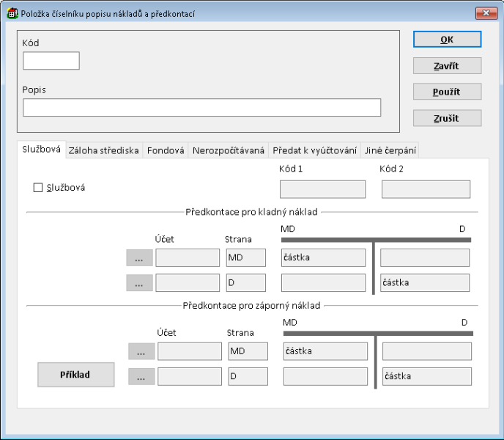Click into the Popis text field

[201, 108]
